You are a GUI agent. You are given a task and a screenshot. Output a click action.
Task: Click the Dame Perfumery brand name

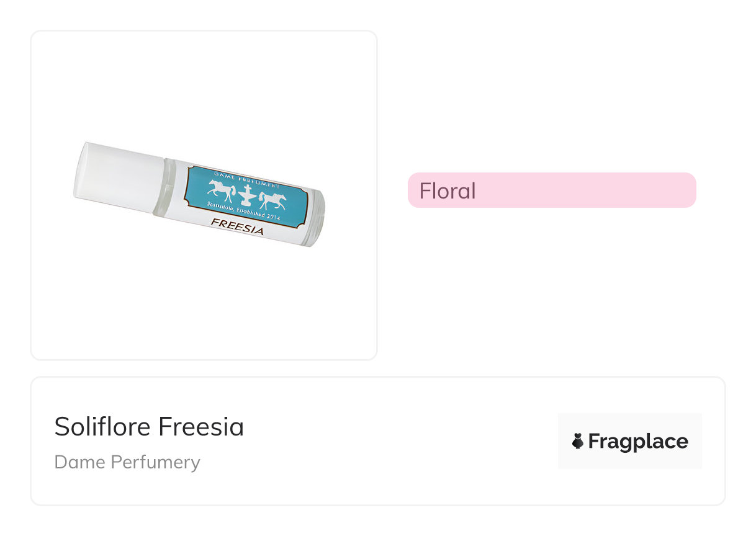coord(127,462)
